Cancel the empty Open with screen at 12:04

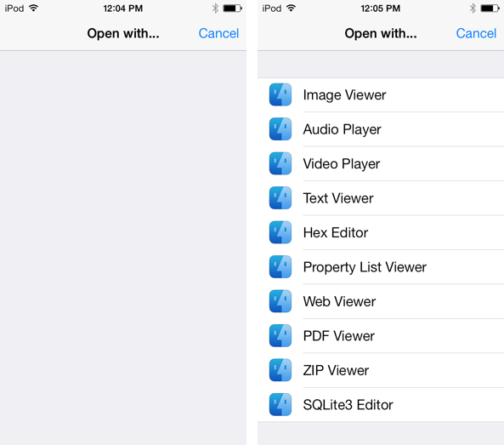(218, 33)
